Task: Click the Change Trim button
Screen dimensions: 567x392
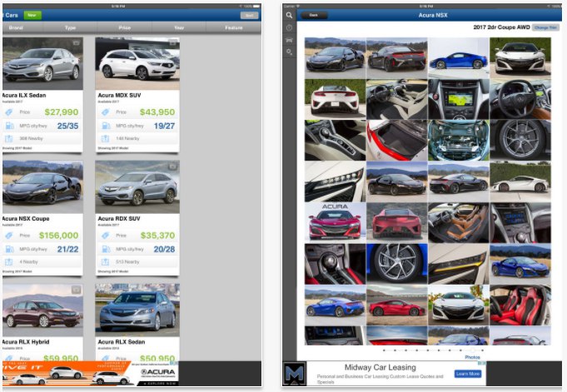Action: [545, 27]
